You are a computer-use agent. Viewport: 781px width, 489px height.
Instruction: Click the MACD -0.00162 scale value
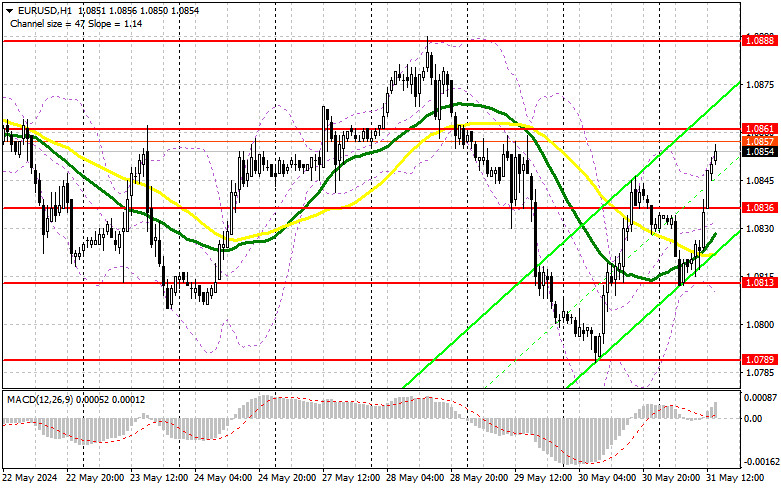pos(760,462)
